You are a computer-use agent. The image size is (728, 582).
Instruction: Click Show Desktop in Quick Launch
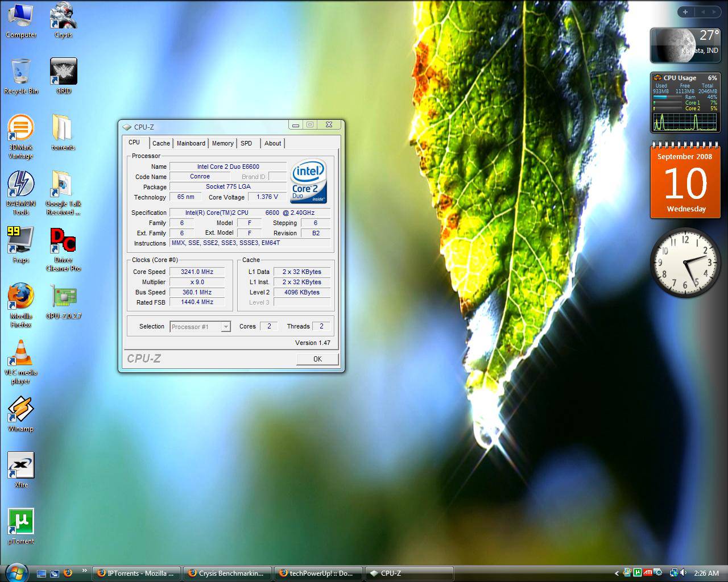[x=42, y=573]
